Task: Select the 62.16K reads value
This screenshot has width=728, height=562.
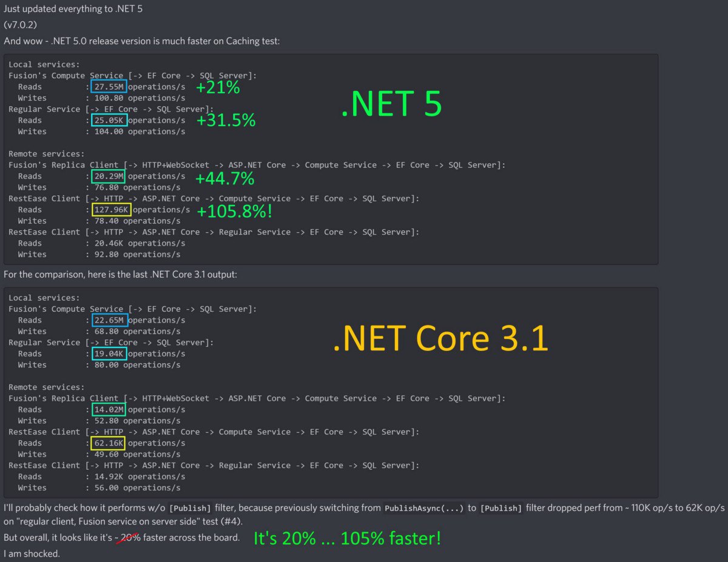Action: [109, 443]
